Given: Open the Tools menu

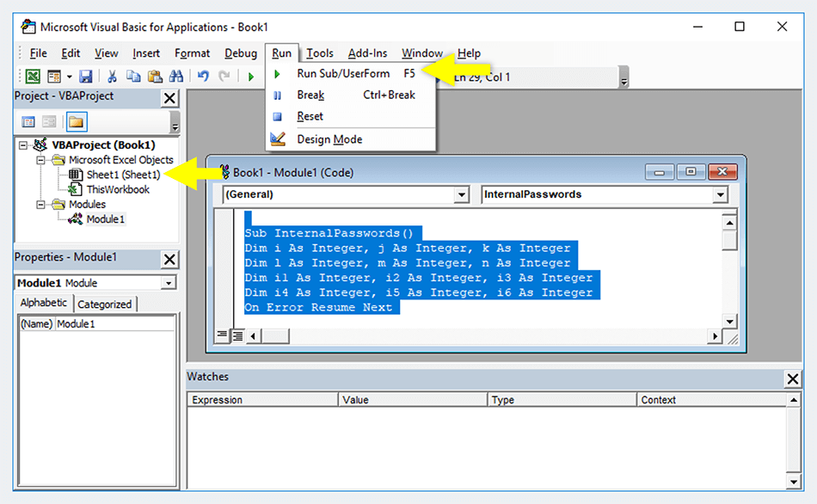Looking at the screenshot, I should point(319,53).
